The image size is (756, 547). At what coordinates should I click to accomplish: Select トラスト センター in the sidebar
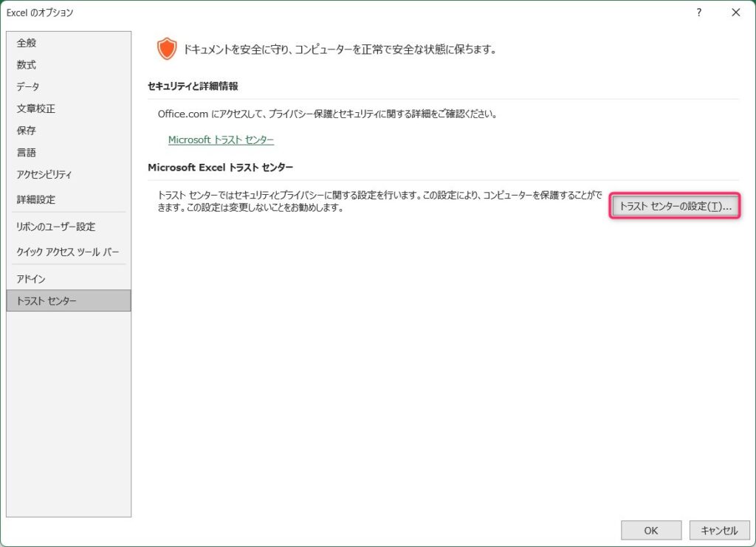[46, 301]
